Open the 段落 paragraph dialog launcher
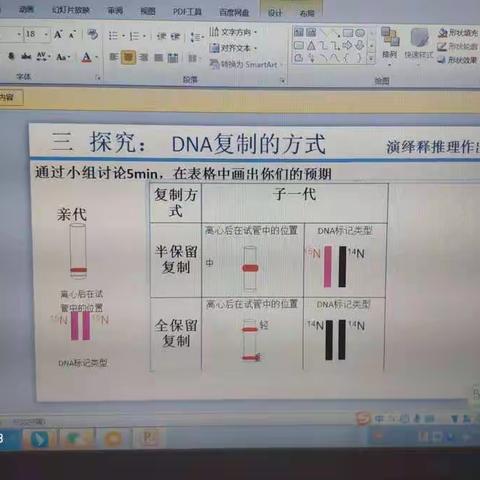This screenshot has height=480, width=480. 283,81
